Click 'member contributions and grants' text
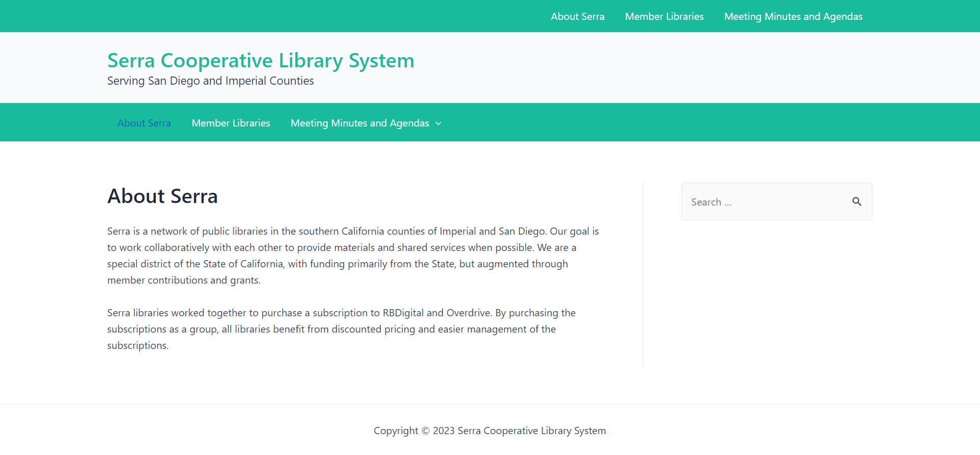The image size is (980, 455). (x=183, y=280)
